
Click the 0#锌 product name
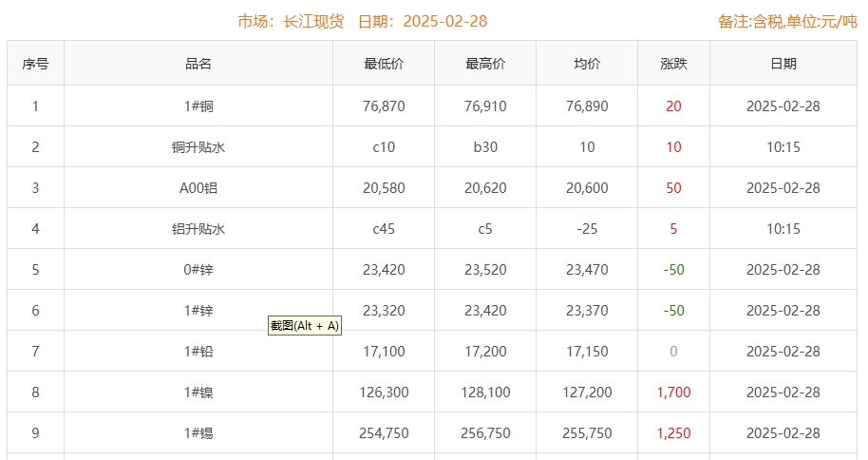click(198, 270)
